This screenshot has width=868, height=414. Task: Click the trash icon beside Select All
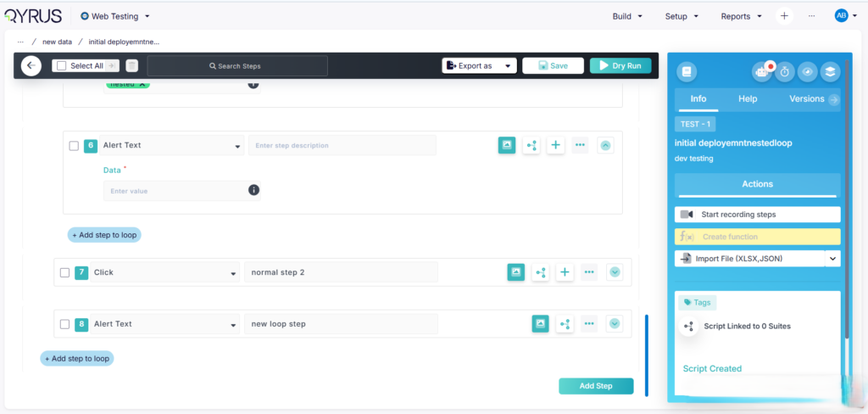[x=132, y=65]
